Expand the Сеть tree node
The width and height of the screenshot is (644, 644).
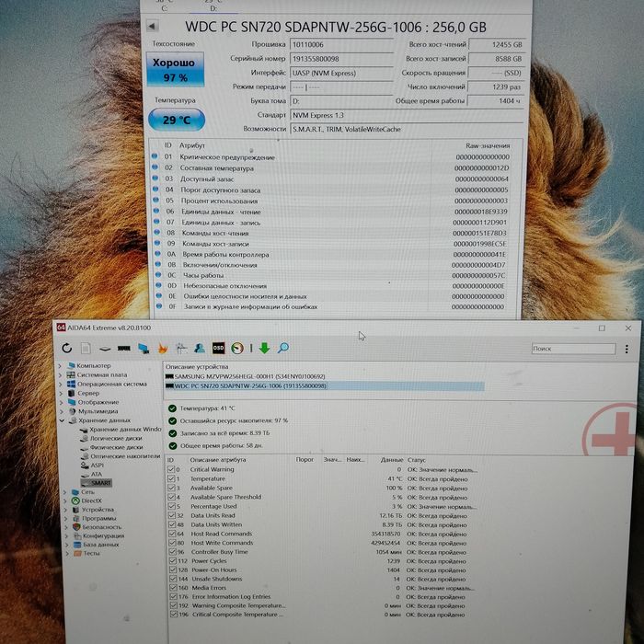(65, 492)
